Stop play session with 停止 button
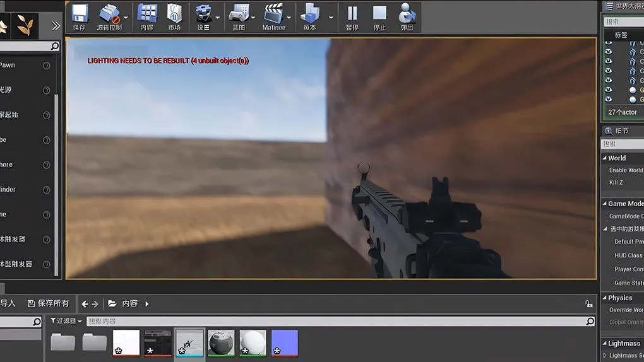 click(379, 13)
